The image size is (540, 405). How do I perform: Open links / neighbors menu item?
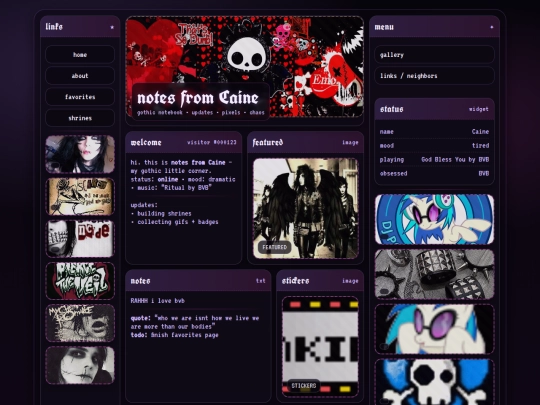pos(434,76)
